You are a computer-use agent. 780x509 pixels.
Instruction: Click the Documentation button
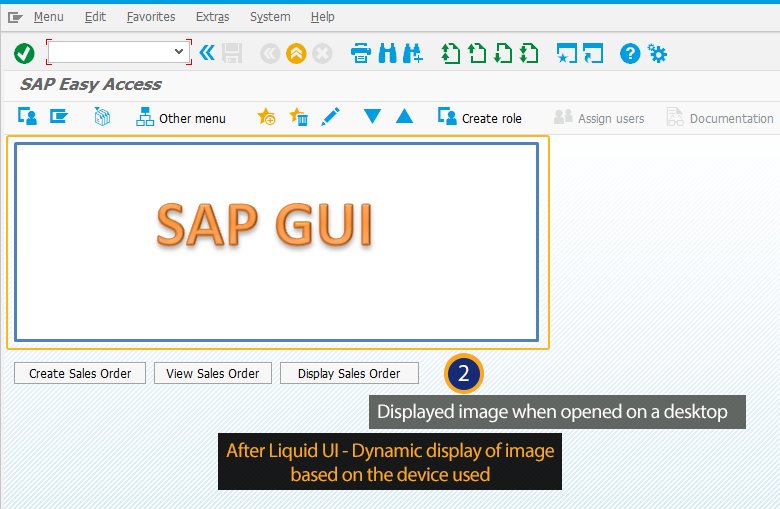(x=720, y=118)
